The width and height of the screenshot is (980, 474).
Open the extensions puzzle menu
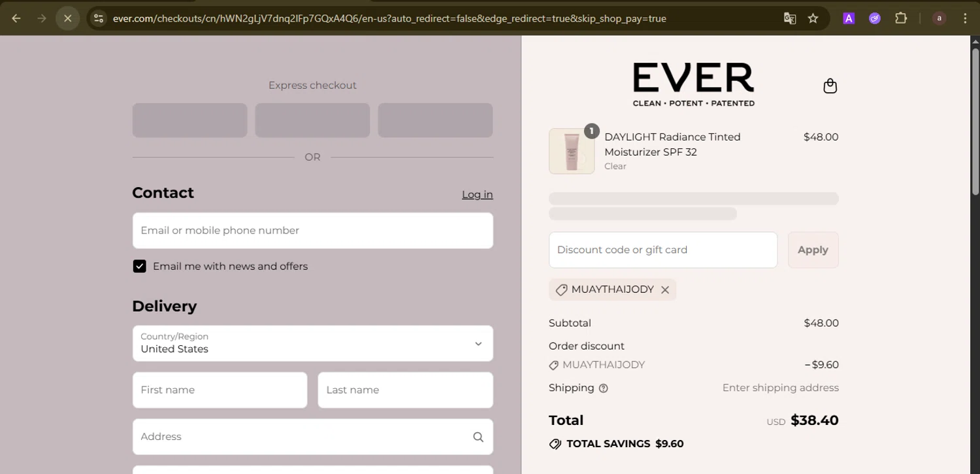point(901,18)
